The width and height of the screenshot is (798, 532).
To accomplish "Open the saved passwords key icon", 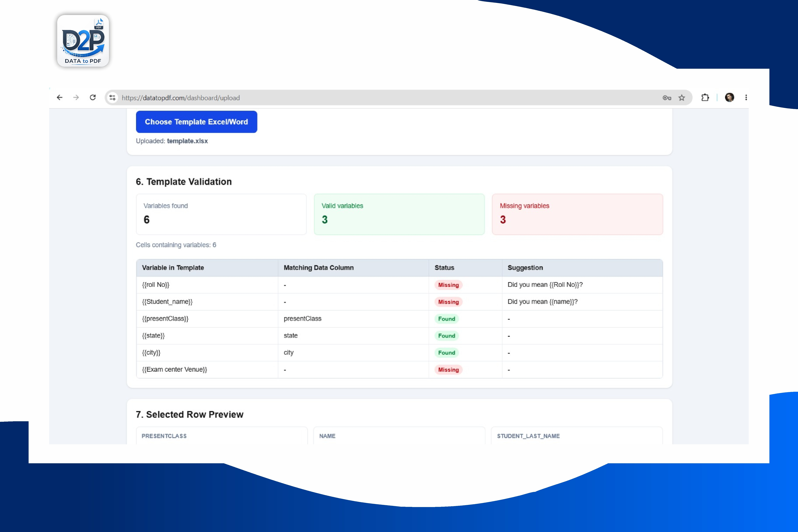I will pos(667,98).
